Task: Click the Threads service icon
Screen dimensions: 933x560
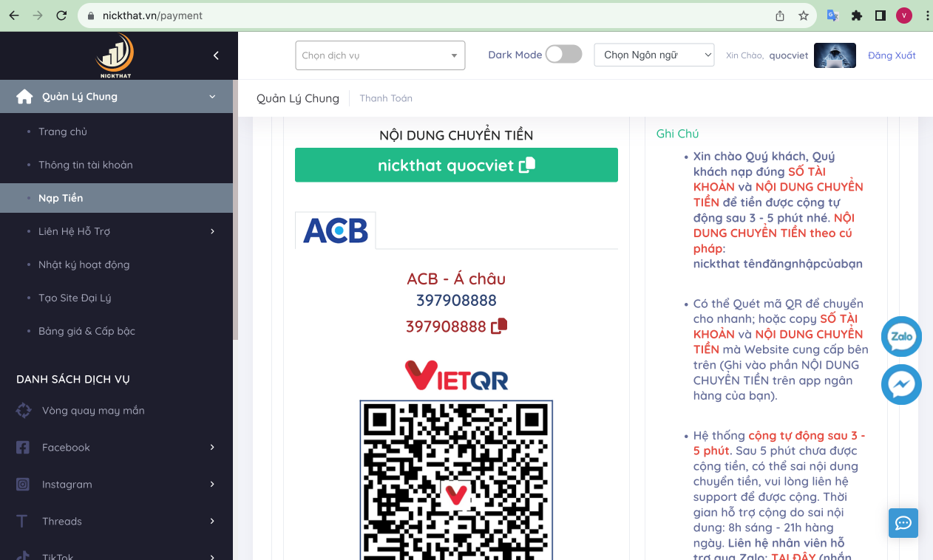Action: pos(22,522)
